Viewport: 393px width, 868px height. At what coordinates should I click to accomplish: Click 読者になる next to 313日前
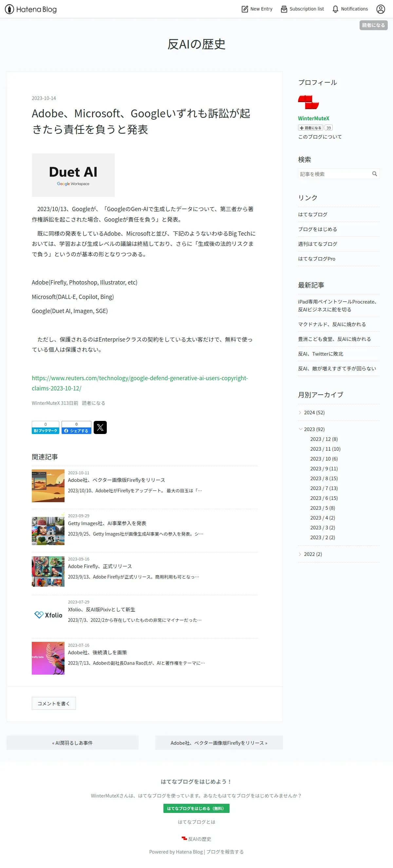tap(94, 403)
